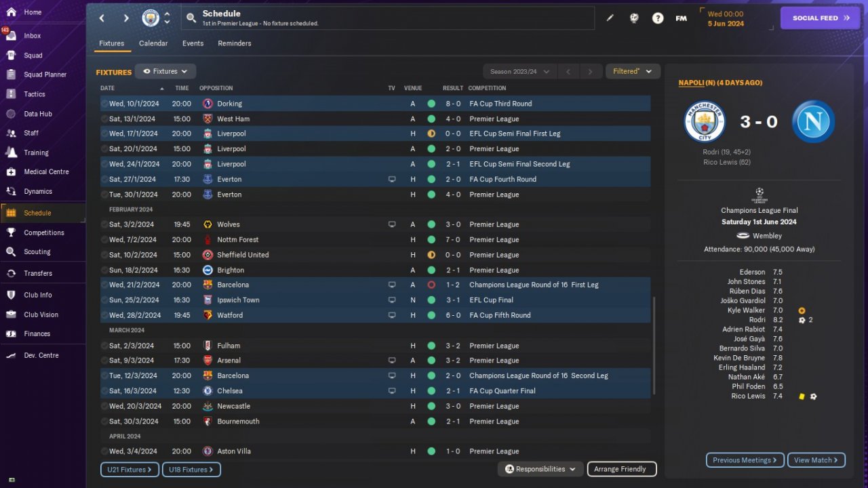Open Dev. Centre in the sidebar

42,355
